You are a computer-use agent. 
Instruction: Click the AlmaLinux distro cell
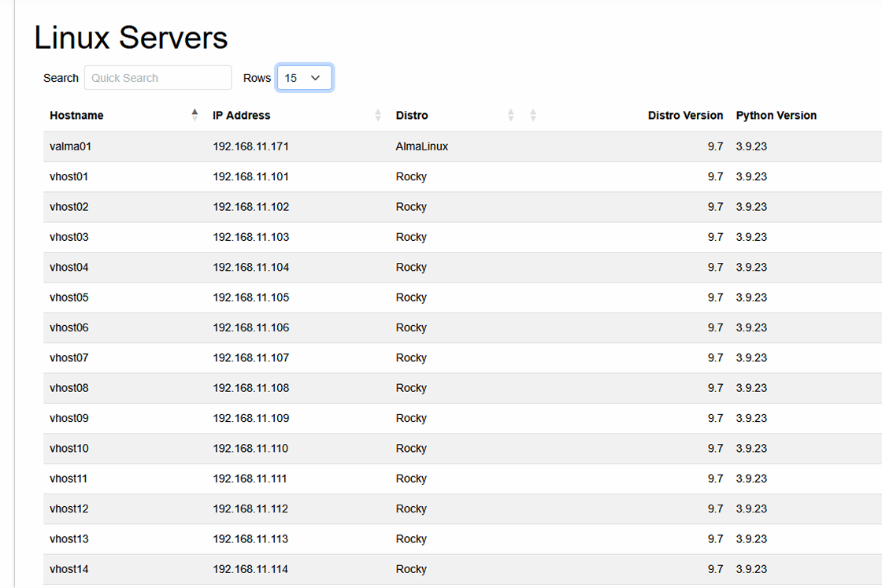coord(421,146)
